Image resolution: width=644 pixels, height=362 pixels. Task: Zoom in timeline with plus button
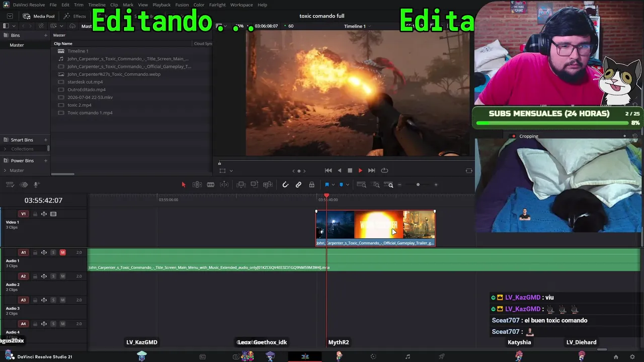click(x=436, y=185)
